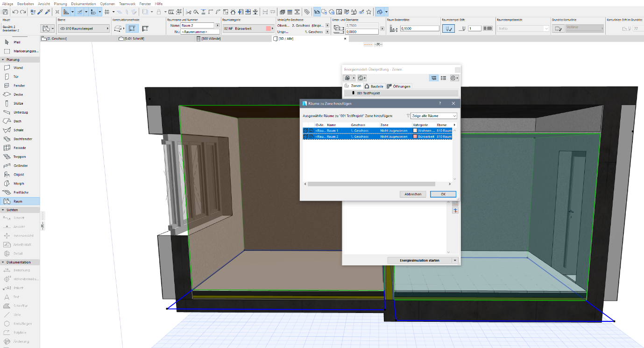Switch to the Bauteile tab
This screenshot has width=644, height=348.
coord(374,86)
